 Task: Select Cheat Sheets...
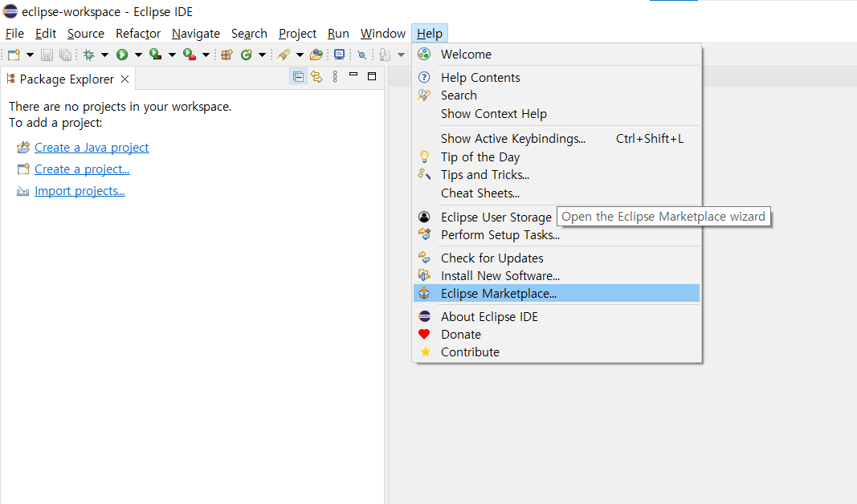coord(557,193)
